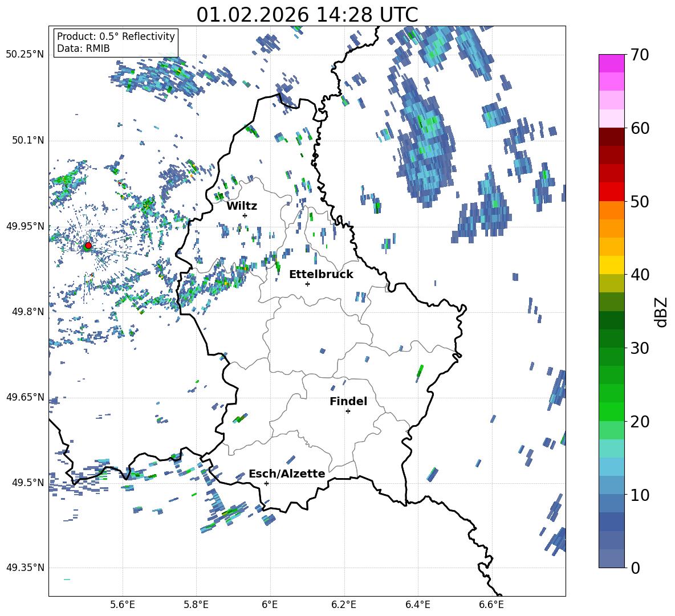Click the 49.65°N latitude tick label
Screen dimensions: 675x616
(x=25, y=397)
